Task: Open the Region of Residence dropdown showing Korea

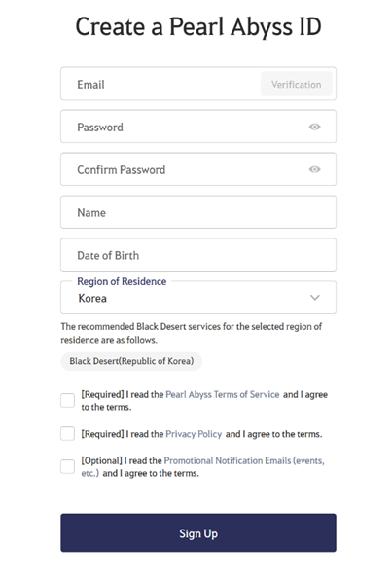Action: [x=198, y=298]
